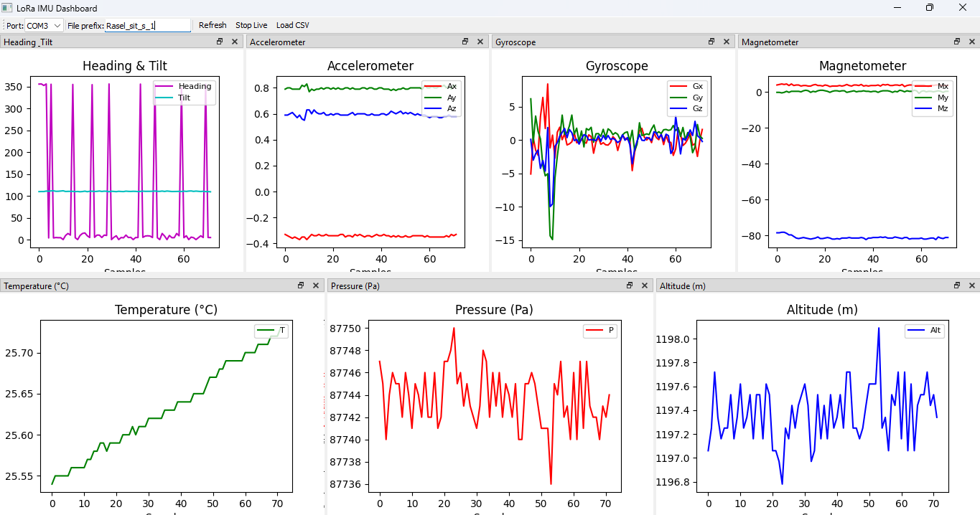The height and width of the screenshot is (515, 980).
Task: Close the Accelerometer dock panel
Action: click(480, 42)
